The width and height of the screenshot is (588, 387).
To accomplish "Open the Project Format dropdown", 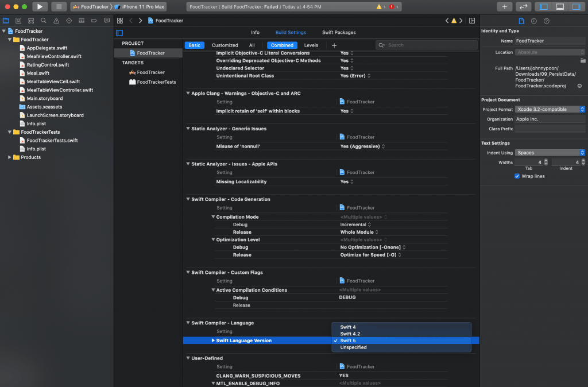I will (x=550, y=110).
